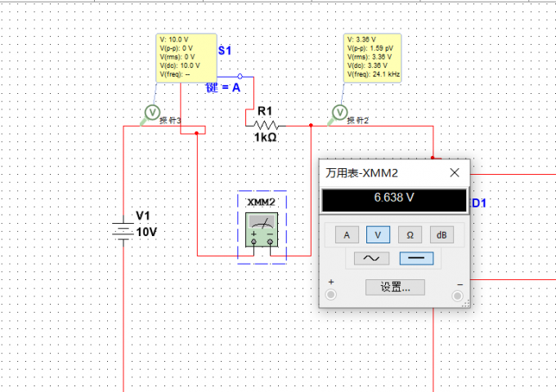Click the multimeter negative terminal in dialog
This screenshot has height=392, width=556.
[457, 296]
